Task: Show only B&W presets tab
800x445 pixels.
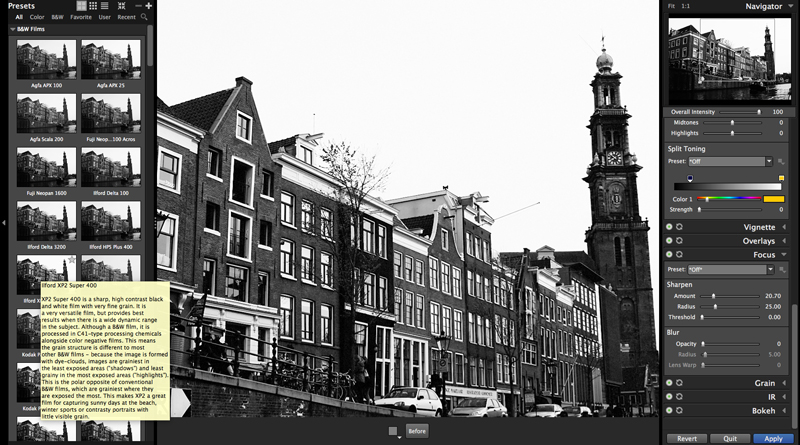Action: click(x=57, y=17)
